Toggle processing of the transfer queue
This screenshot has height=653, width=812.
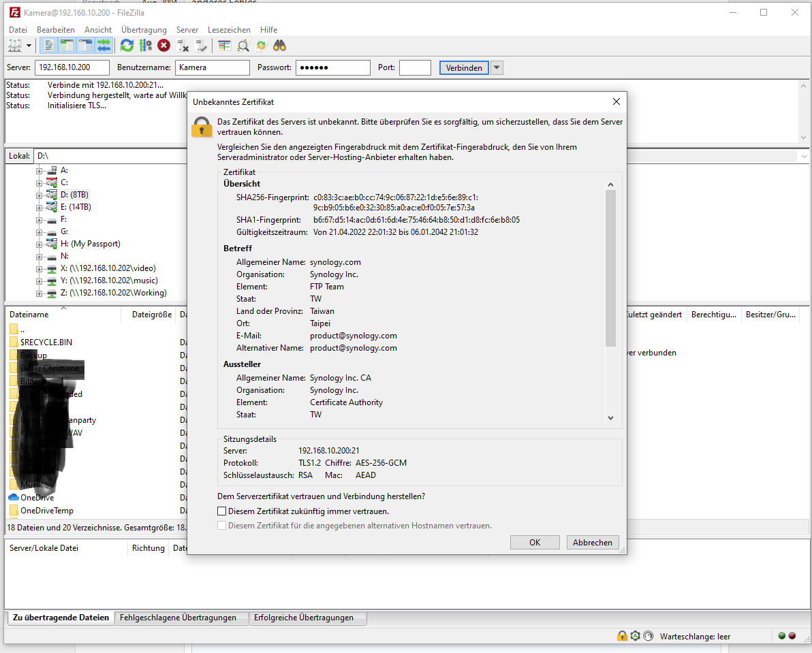coord(146,46)
